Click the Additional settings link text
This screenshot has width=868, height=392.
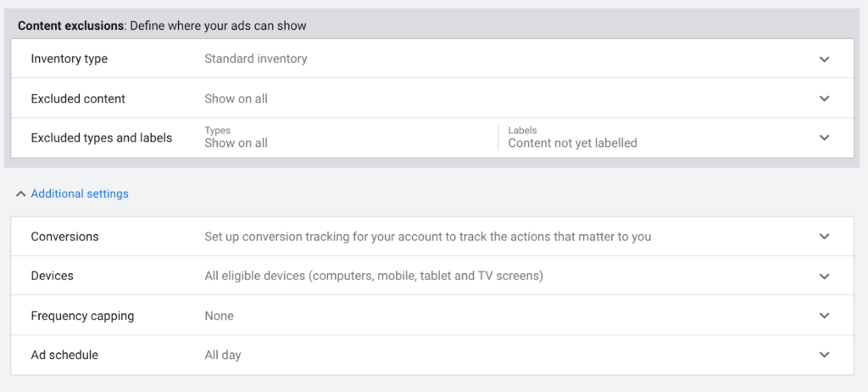pyautogui.click(x=80, y=193)
